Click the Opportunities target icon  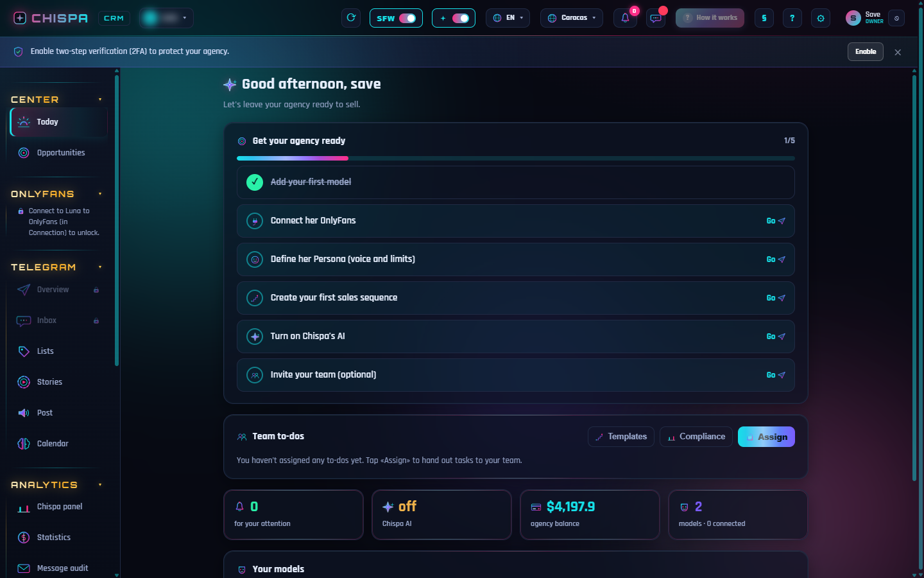point(24,153)
